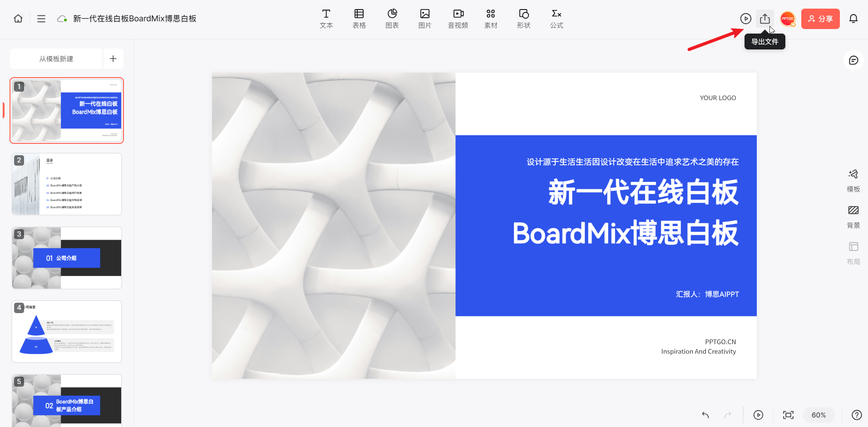Open the comments bubble on the right
The image size is (868, 427).
click(x=853, y=59)
